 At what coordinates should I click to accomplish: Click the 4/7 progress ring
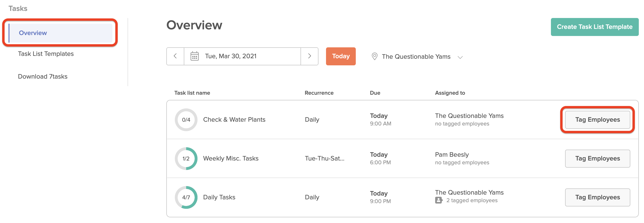pos(186,197)
